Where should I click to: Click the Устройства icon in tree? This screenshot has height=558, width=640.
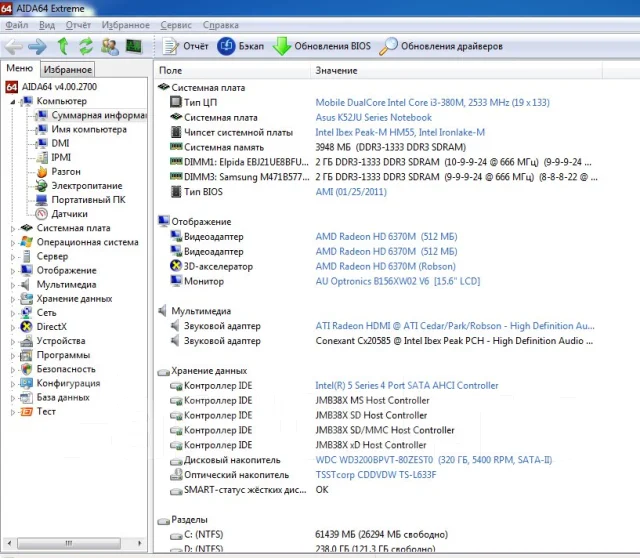pos(27,341)
